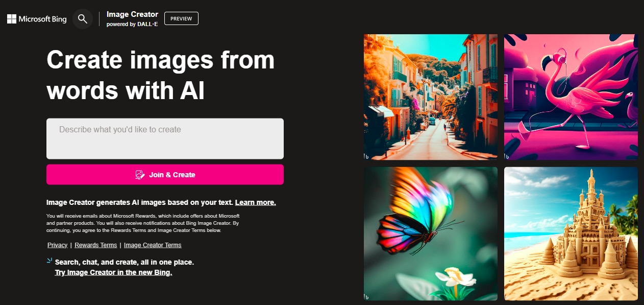Select the pink flamingo thumbnail
The image size is (644, 305).
pos(571,97)
